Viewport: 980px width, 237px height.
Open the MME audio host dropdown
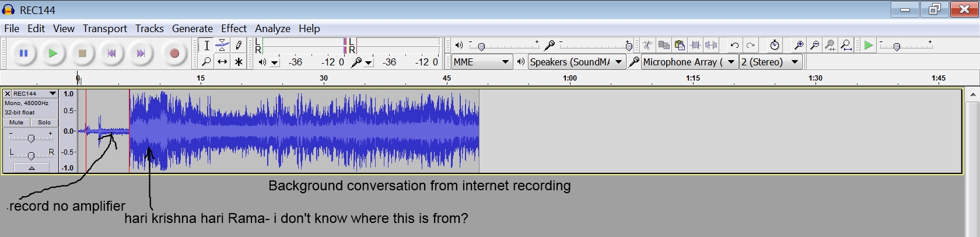pyautogui.click(x=481, y=62)
